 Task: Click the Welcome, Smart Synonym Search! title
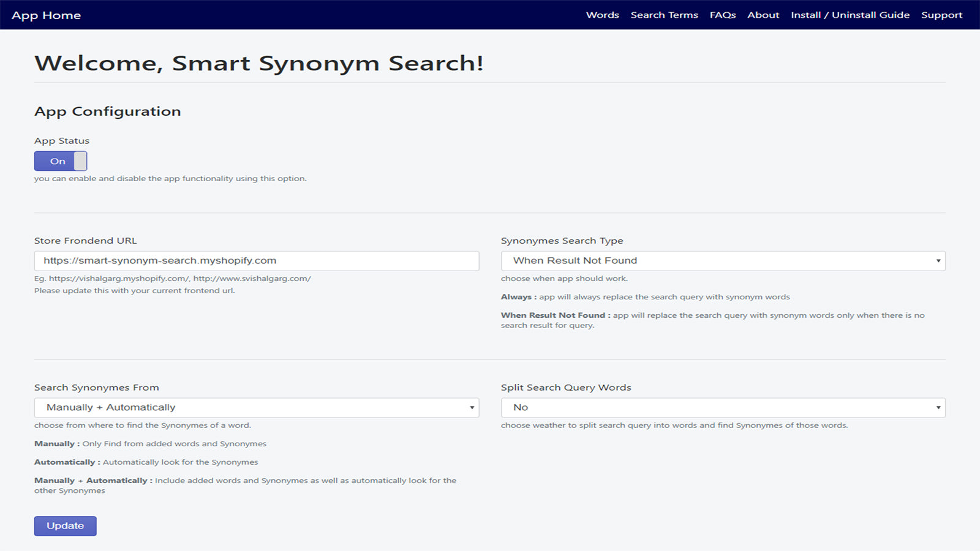click(258, 63)
